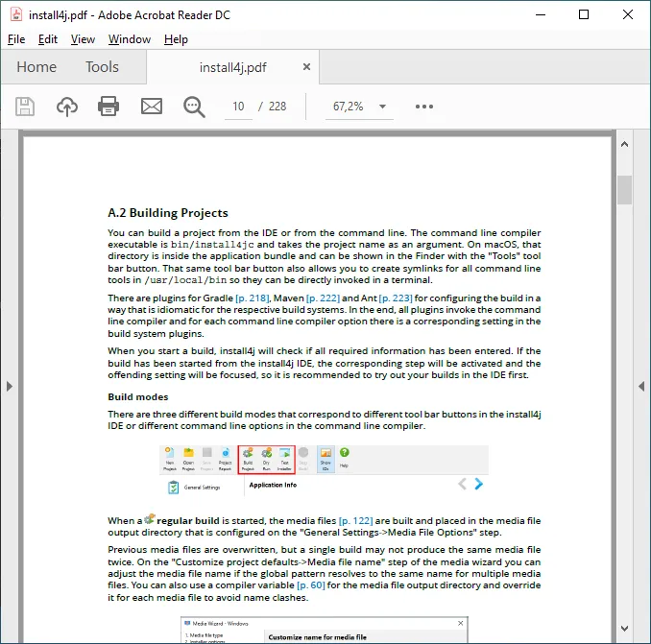Open the File menu
651x644 pixels.
point(16,39)
